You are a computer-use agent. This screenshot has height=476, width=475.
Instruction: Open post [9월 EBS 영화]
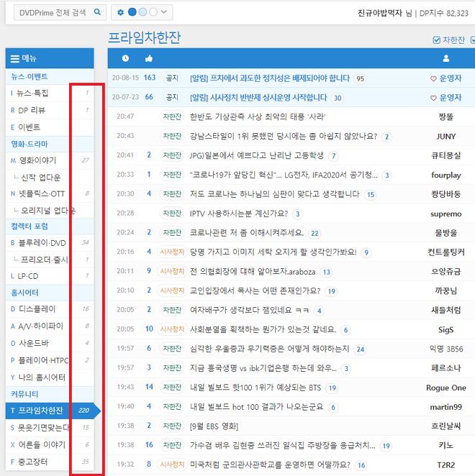[x=214, y=426]
